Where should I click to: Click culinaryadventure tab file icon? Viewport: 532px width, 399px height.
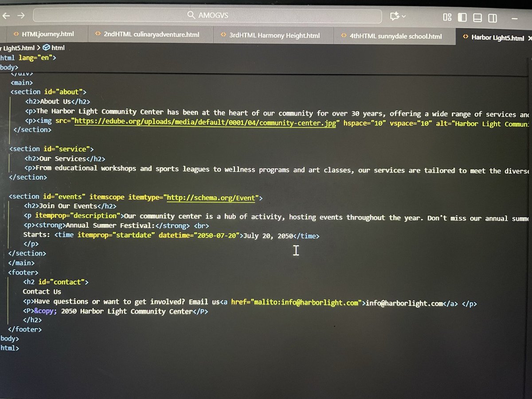[x=98, y=34]
